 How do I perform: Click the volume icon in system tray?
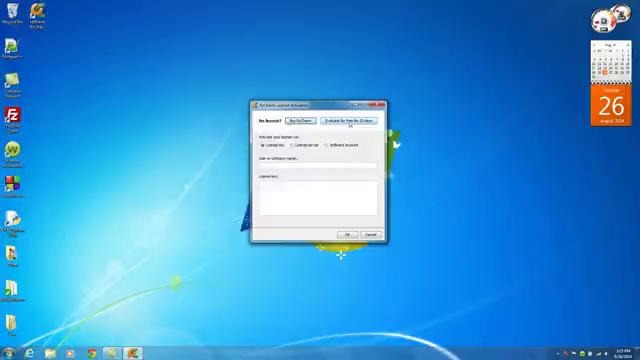pos(606,354)
